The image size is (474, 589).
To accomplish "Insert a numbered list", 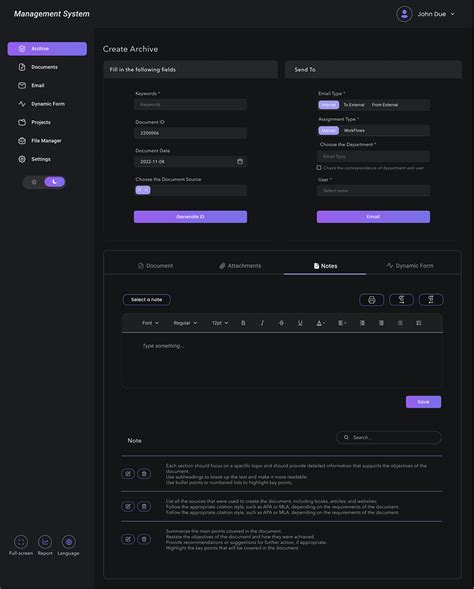I will (419, 323).
